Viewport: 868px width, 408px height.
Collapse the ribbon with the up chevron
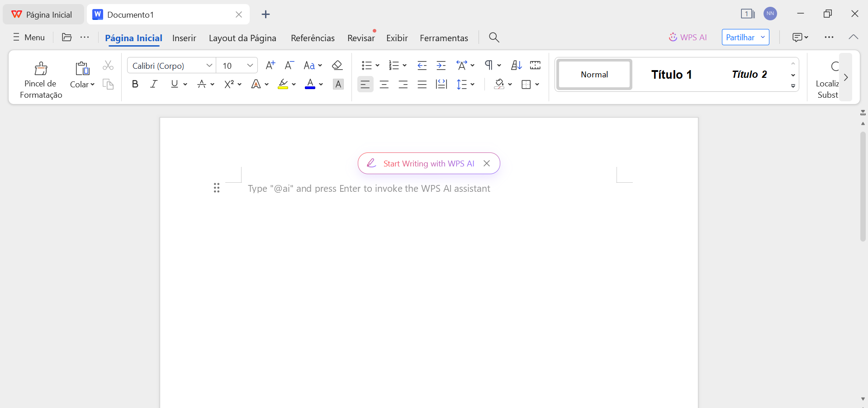(x=853, y=37)
